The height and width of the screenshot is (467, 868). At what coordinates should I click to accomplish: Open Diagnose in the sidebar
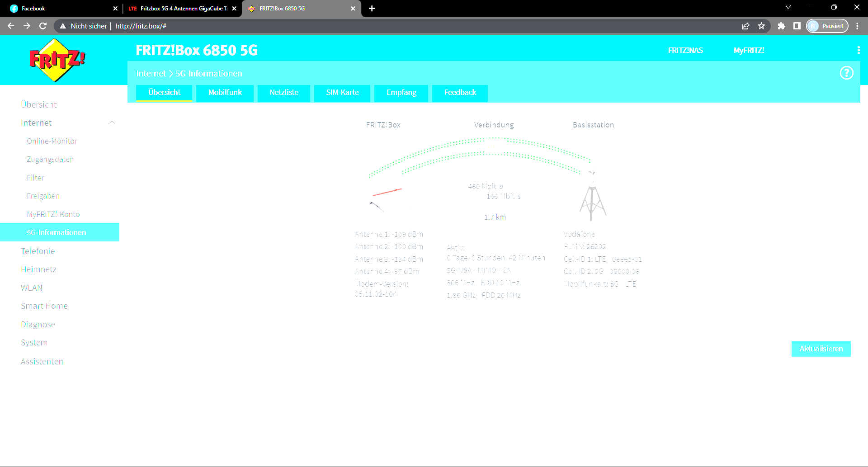tap(38, 324)
